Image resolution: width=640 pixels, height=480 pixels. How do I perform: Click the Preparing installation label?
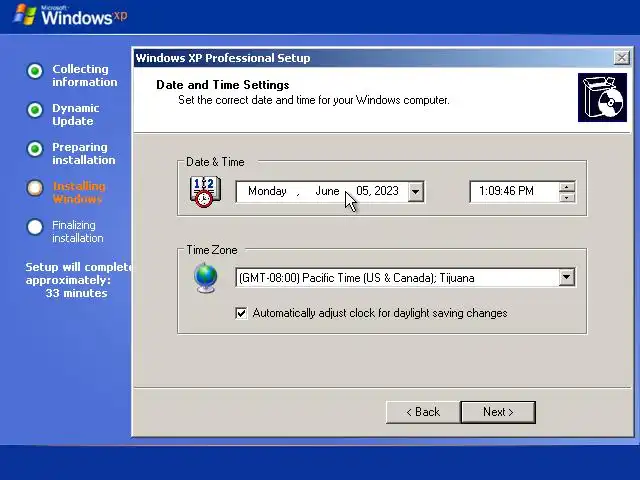point(84,153)
